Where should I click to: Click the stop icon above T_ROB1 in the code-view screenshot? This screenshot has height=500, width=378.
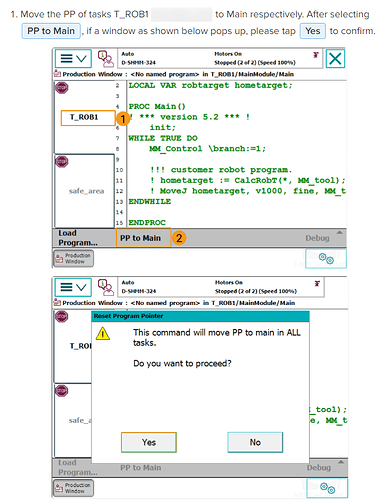point(62,88)
